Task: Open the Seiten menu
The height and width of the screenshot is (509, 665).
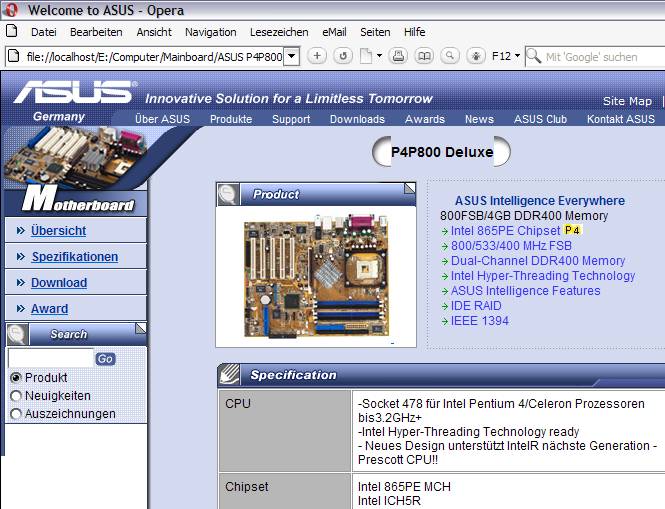Action: coord(375,32)
